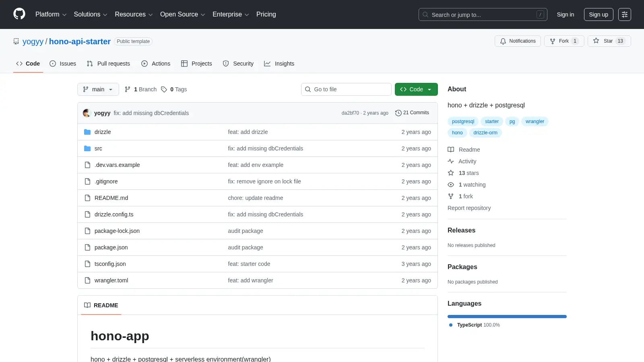Click the Activity pulse icon
The width and height of the screenshot is (644, 362).
point(451,161)
